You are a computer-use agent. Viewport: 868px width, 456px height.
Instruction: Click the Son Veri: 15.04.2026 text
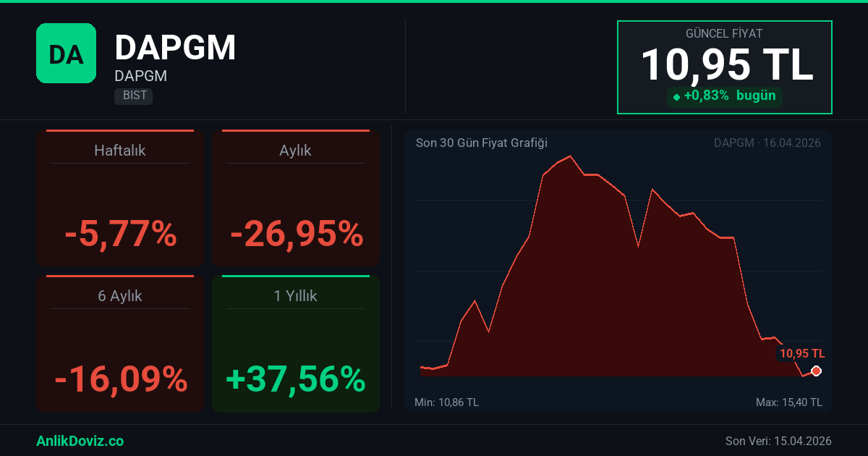coord(778,441)
